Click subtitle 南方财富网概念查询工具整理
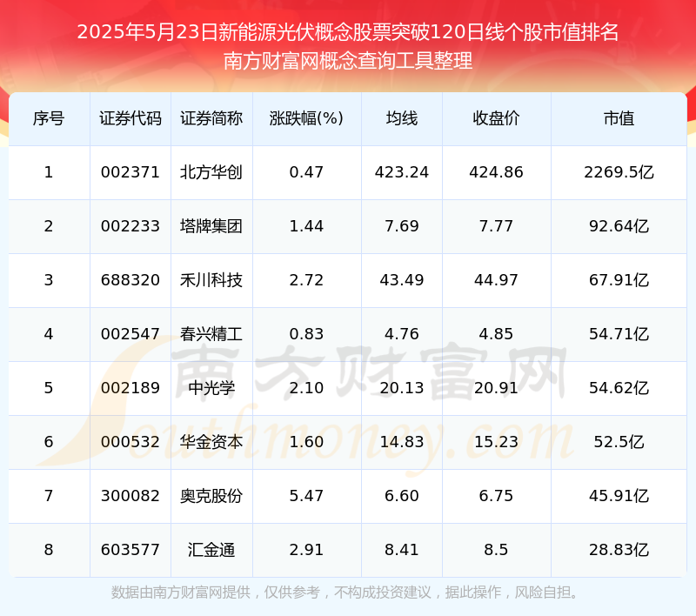Screen dimensions: 696x616 point(348,61)
